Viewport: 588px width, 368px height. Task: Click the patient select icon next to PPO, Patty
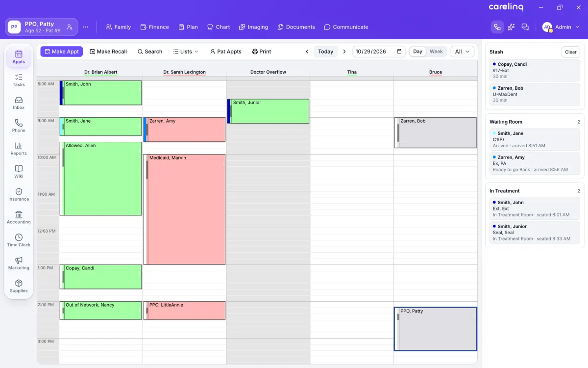(x=70, y=27)
